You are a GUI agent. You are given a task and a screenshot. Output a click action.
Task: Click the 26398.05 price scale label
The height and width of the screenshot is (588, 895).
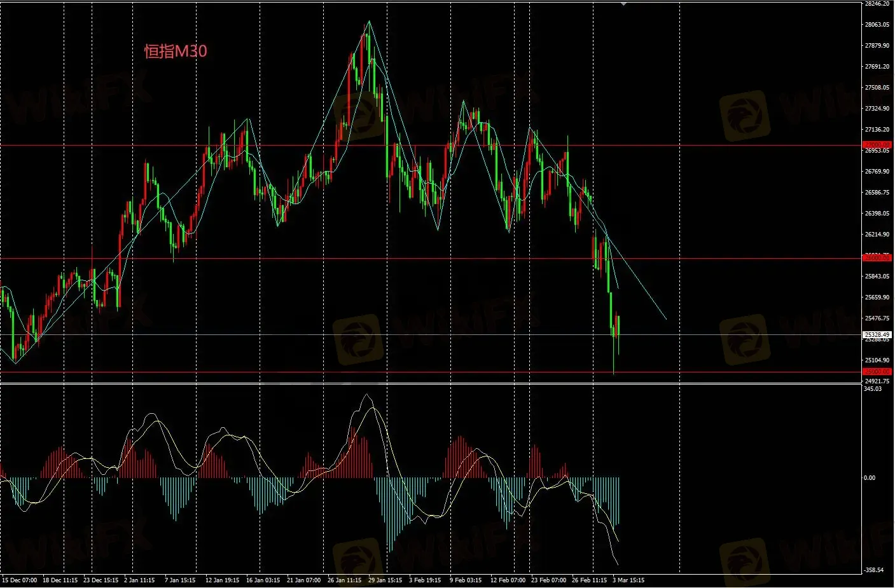877,214
